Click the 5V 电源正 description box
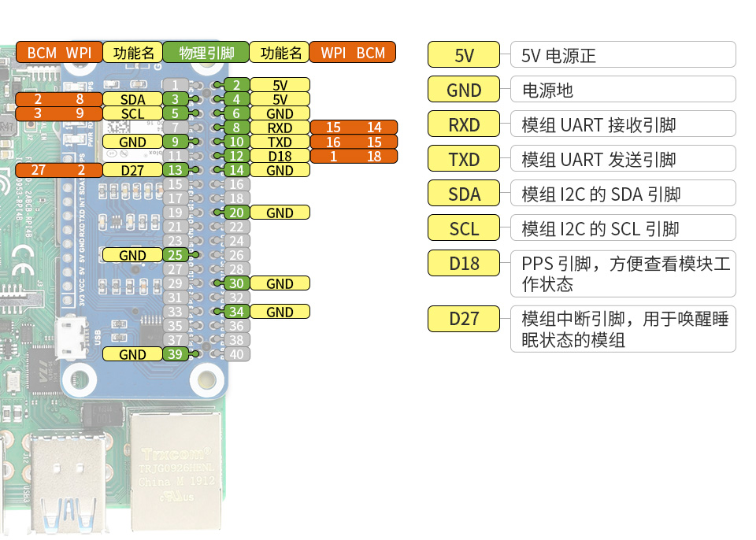This screenshot has height=540, width=756. click(622, 55)
